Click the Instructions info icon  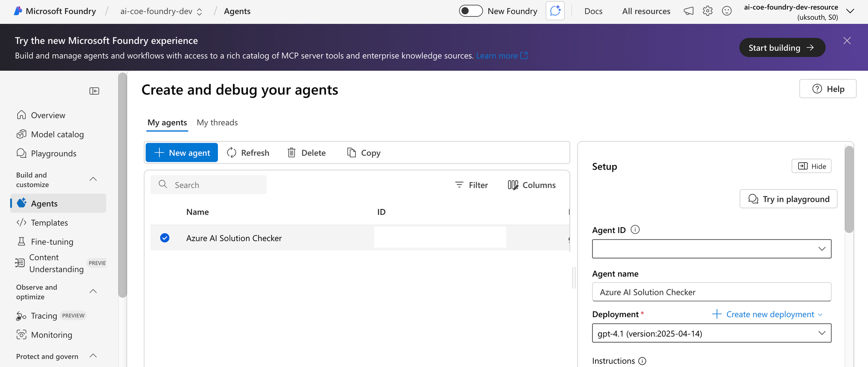pyautogui.click(x=642, y=361)
